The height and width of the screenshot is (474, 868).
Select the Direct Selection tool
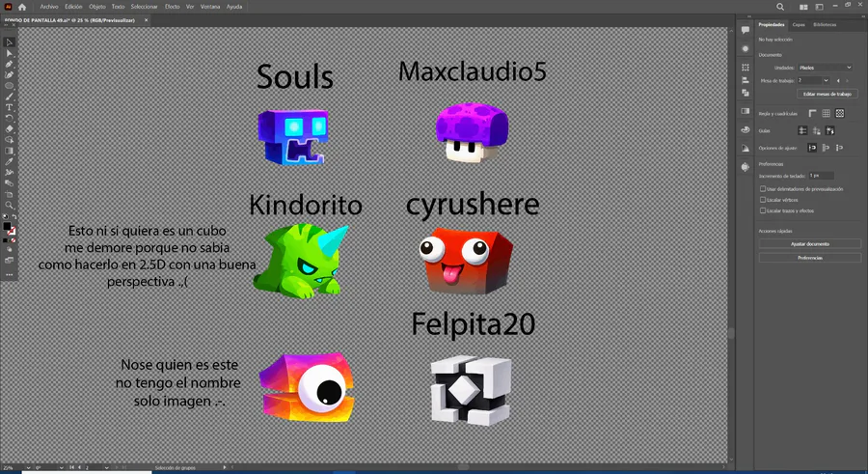(9, 53)
